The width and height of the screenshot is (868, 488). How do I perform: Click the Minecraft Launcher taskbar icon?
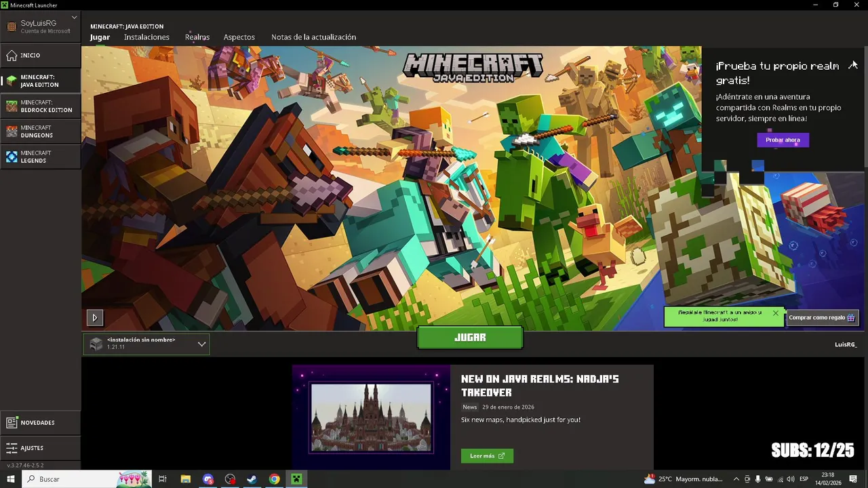point(296,479)
